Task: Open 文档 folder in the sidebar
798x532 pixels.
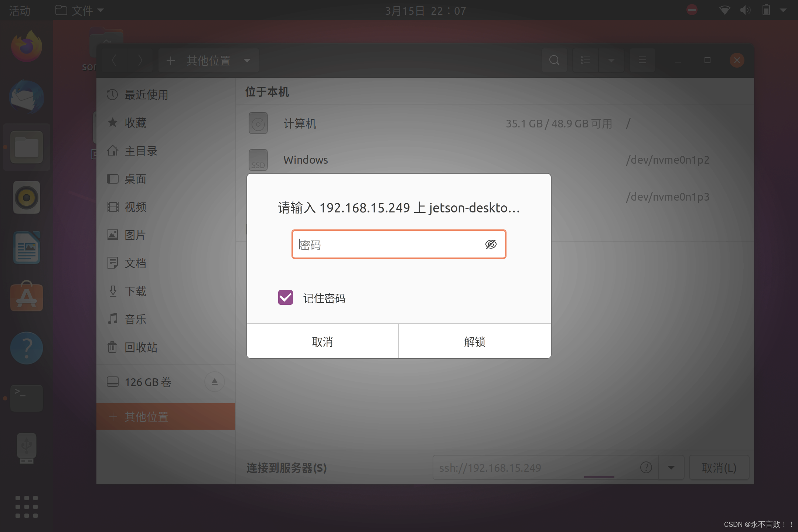Action: pyautogui.click(x=166, y=263)
